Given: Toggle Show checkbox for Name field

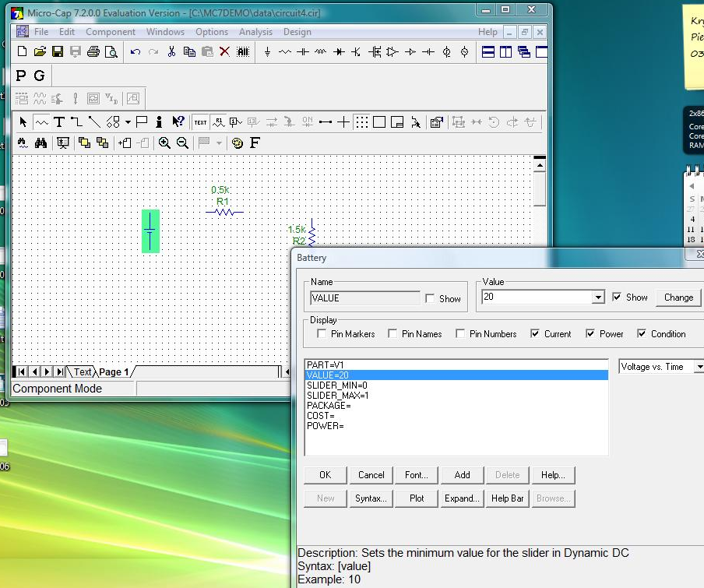Looking at the screenshot, I should click(430, 298).
